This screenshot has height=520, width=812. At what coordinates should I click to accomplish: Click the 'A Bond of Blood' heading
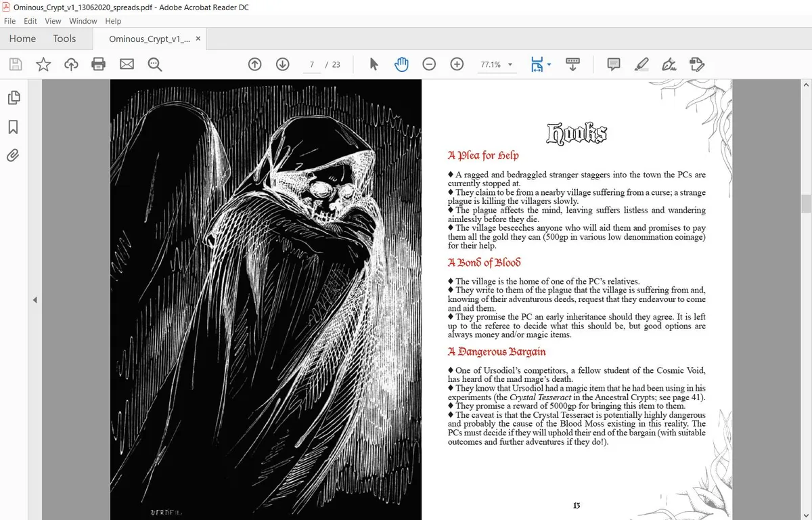[x=484, y=262]
